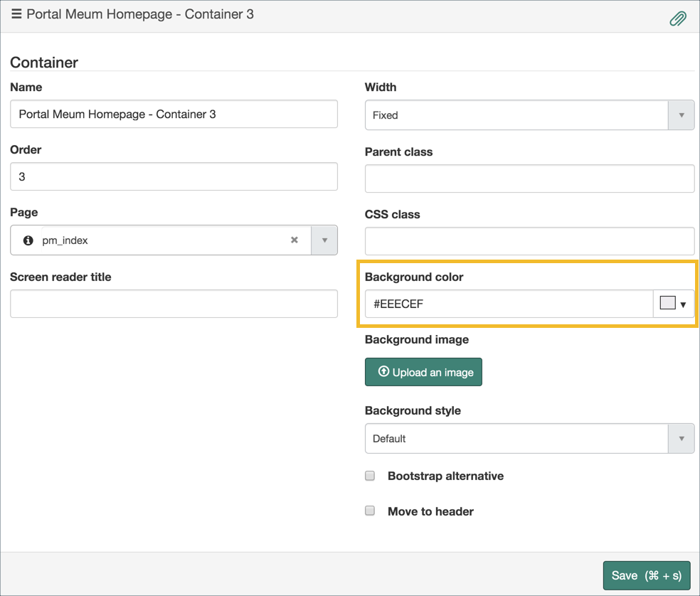This screenshot has width=700, height=596.
Task: Click the upload arrow icon on Upload an image
Action: pyautogui.click(x=383, y=371)
